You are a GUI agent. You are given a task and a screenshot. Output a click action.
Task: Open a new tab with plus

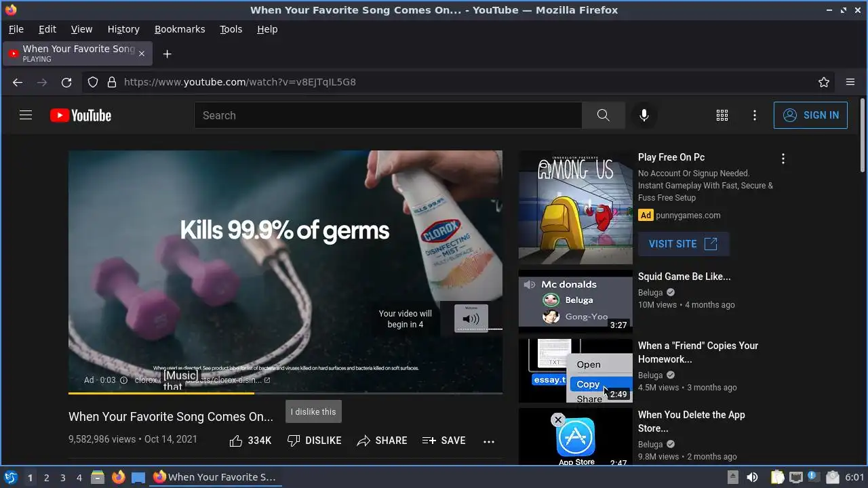coord(167,54)
